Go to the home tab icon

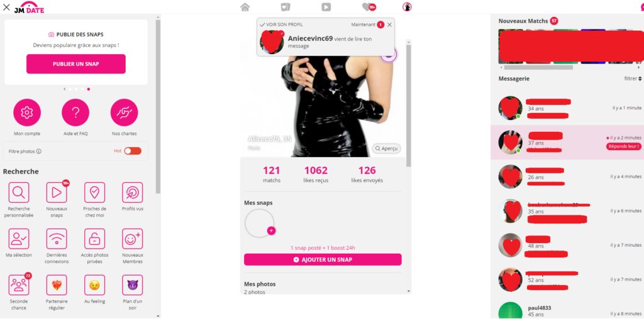tap(245, 7)
